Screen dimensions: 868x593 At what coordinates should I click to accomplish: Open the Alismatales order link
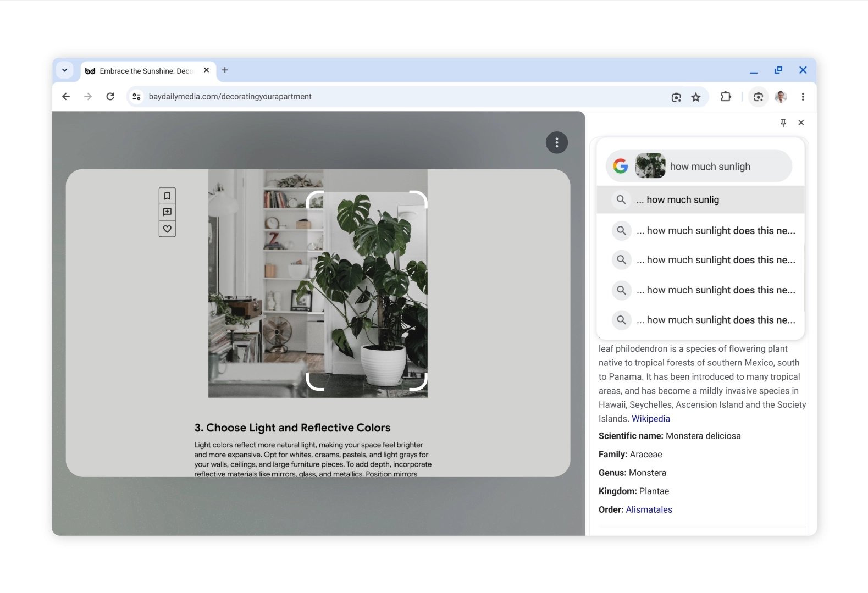coord(649,510)
